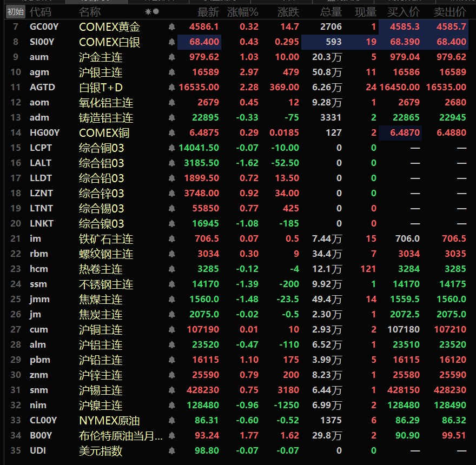Click the agm code cell

click(39, 72)
